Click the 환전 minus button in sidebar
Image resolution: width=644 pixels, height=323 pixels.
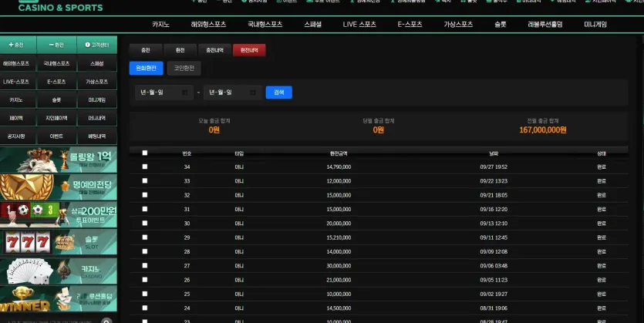56,45
